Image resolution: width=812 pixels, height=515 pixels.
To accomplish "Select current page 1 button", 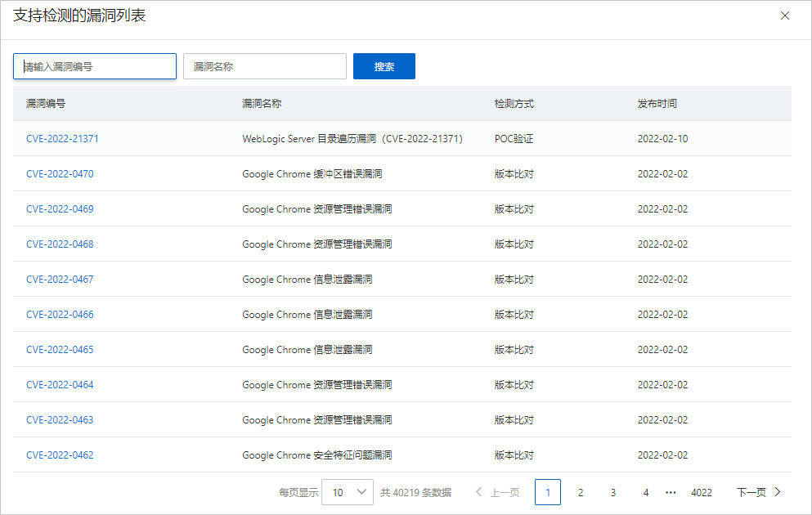I will (548, 492).
